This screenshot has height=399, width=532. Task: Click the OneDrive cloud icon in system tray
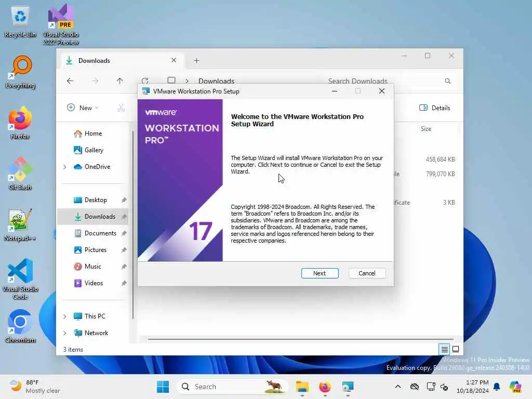pos(415,387)
